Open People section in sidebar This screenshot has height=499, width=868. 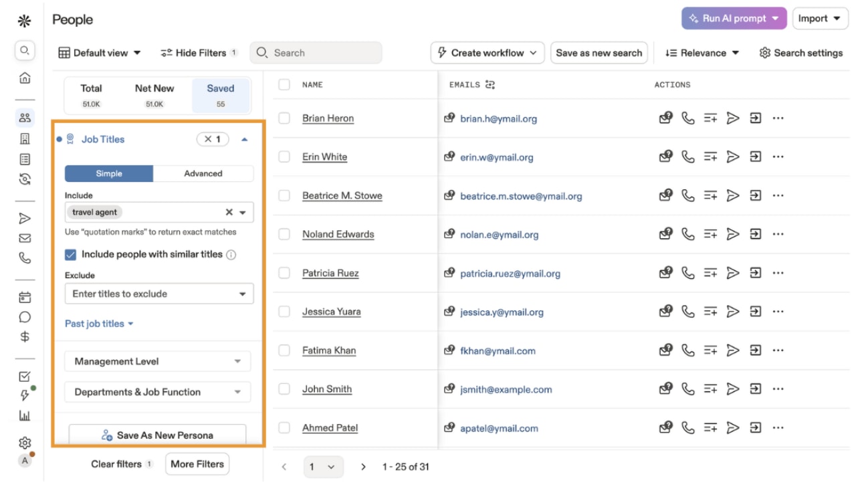25,118
